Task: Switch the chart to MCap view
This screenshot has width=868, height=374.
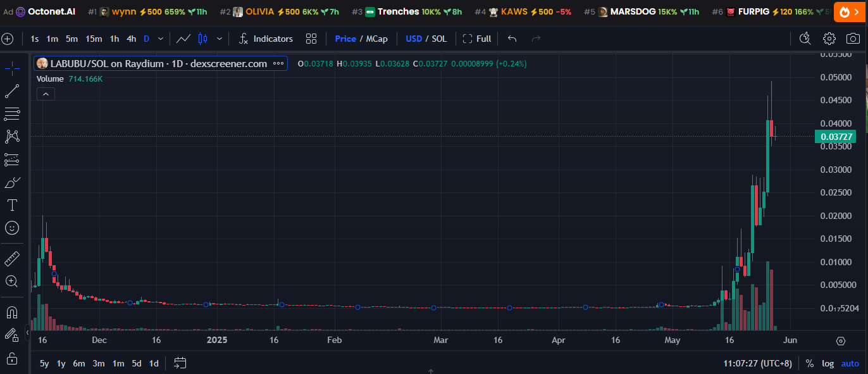Action: tap(377, 39)
